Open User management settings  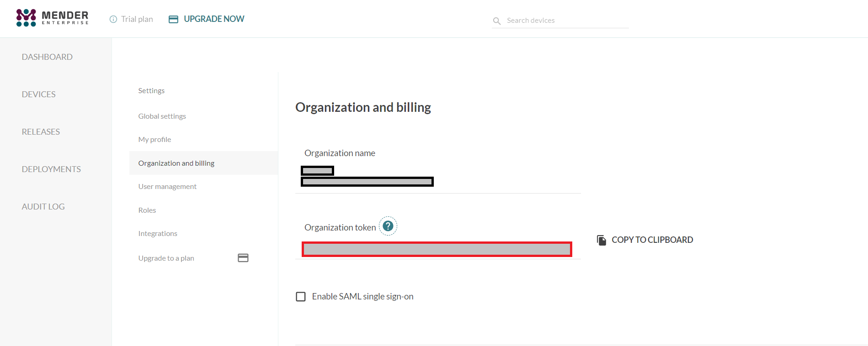tap(167, 187)
